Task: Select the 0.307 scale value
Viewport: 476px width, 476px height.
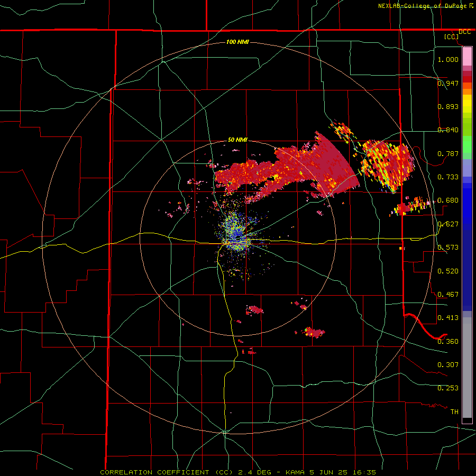Action: 448,364
